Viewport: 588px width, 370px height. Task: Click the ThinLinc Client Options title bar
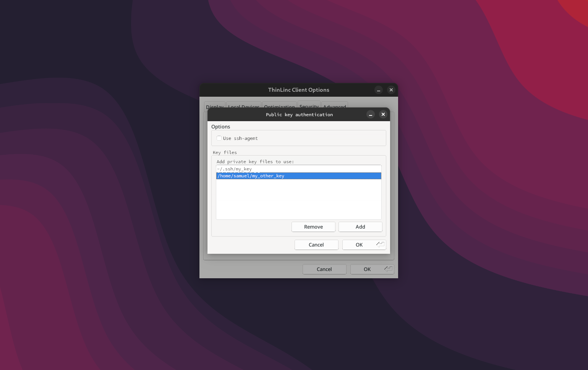click(298, 90)
